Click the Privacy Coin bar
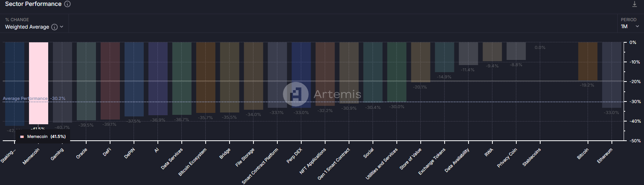644x185 pixels. point(516,51)
